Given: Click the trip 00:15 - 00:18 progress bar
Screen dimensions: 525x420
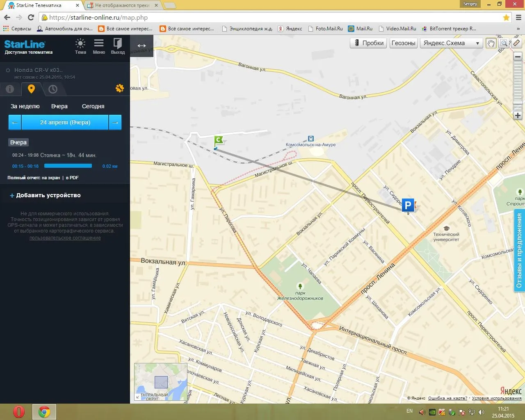Looking at the screenshot, I should 68,166.
